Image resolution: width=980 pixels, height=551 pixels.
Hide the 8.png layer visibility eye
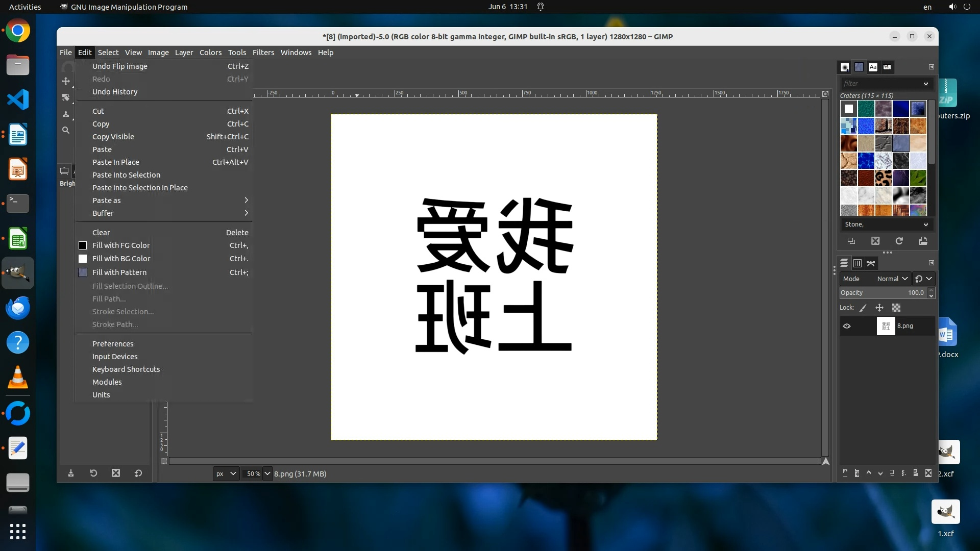pyautogui.click(x=847, y=326)
